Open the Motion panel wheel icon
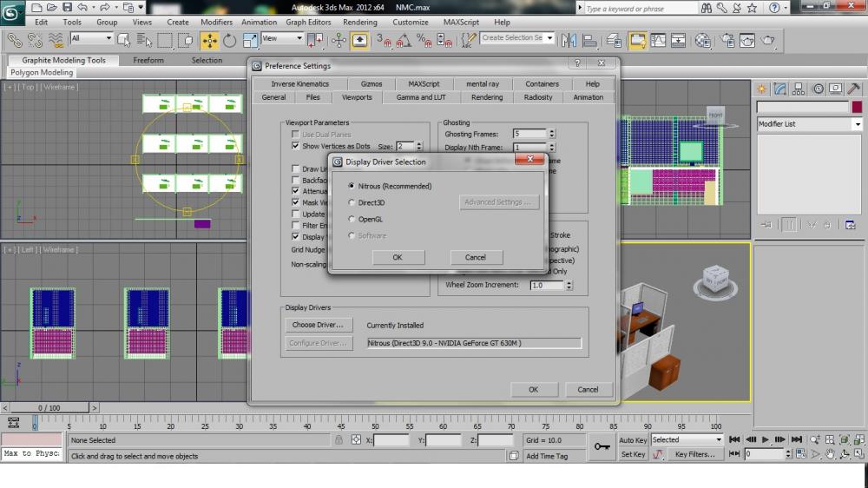Image resolution: width=868 pixels, height=488 pixels. [818, 89]
